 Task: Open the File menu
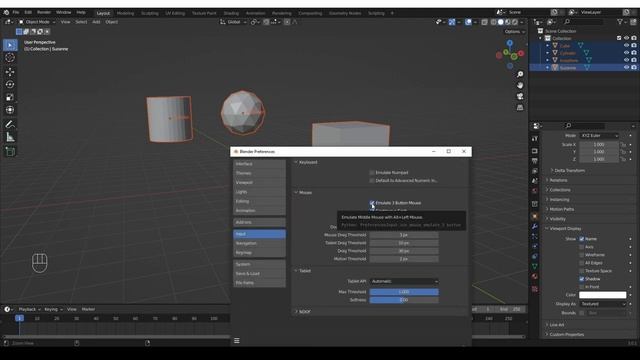pyautogui.click(x=16, y=13)
